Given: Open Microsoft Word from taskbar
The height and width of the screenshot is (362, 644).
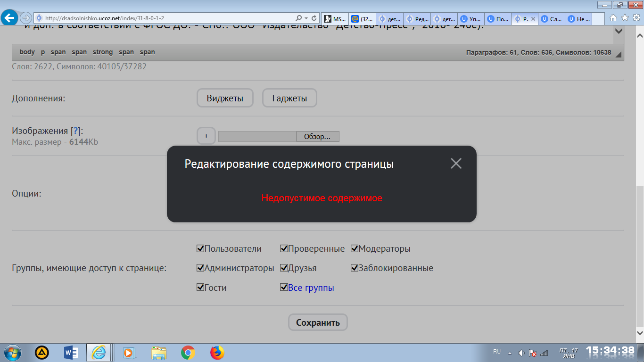Looking at the screenshot, I should click(x=71, y=353).
